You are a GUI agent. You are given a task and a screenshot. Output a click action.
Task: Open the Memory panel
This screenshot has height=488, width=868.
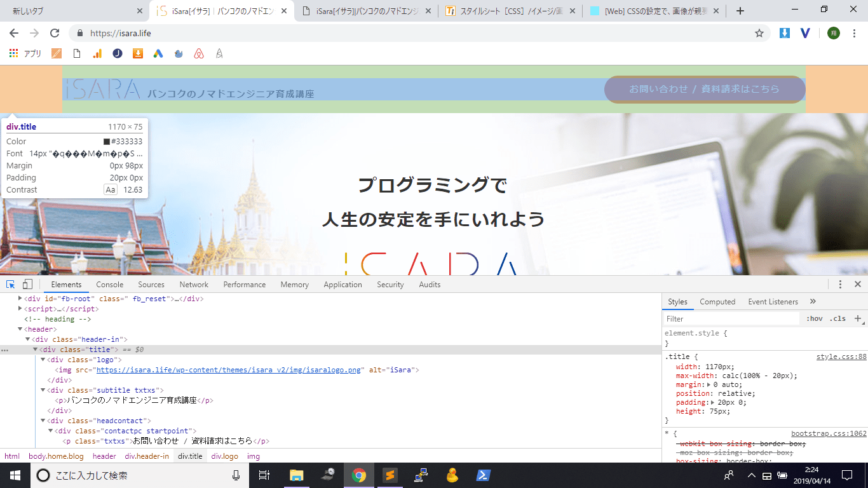click(295, 285)
